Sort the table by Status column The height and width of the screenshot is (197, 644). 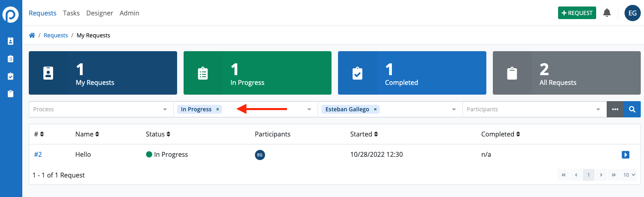158,134
